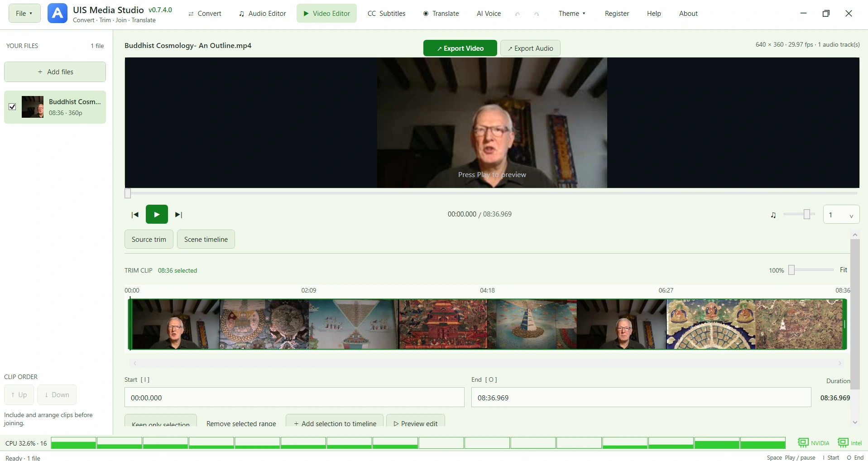The height and width of the screenshot is (461, 868).
Task: Click Keep only selection button
Action: pos(161,421)
